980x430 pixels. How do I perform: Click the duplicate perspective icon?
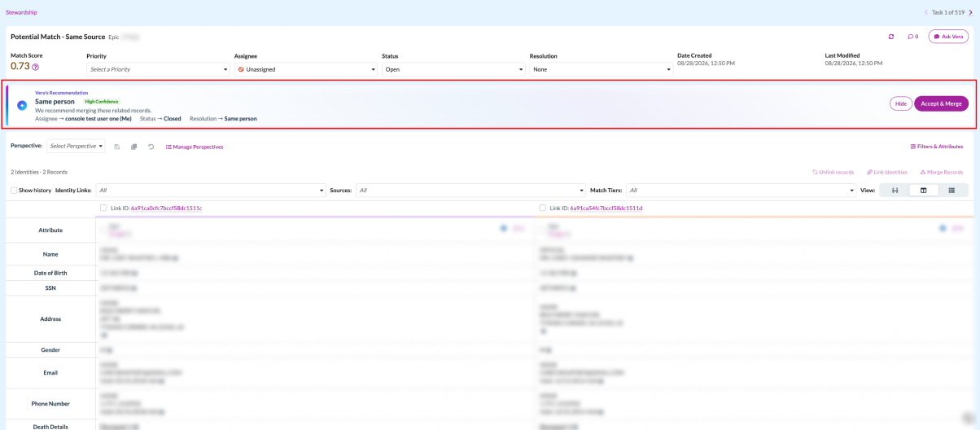[x=134, y=147]
